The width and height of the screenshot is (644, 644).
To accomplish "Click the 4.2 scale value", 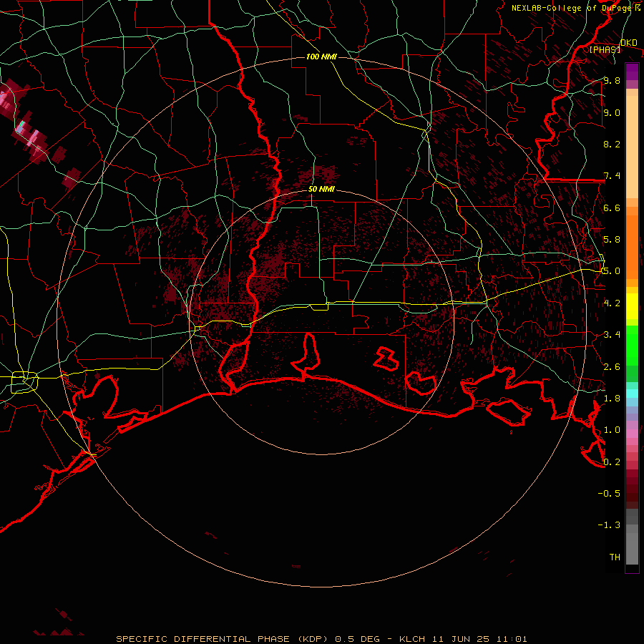I will pyautogui.click(x=612, y=303).
